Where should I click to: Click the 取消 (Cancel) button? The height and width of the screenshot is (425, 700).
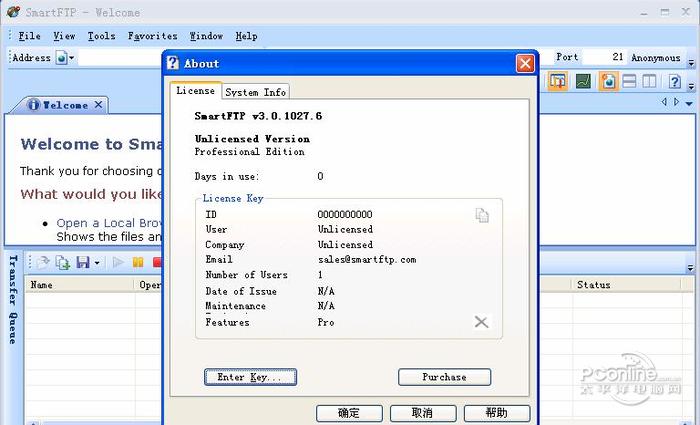(423, 413)
